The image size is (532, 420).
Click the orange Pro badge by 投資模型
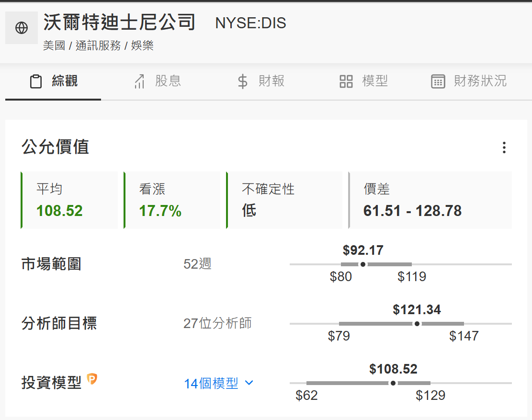[x=92, y=378]
